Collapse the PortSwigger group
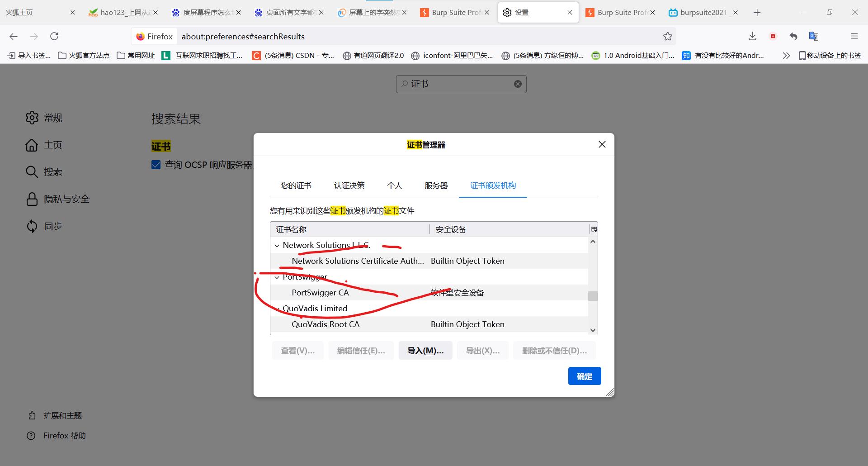 point(277,277)
